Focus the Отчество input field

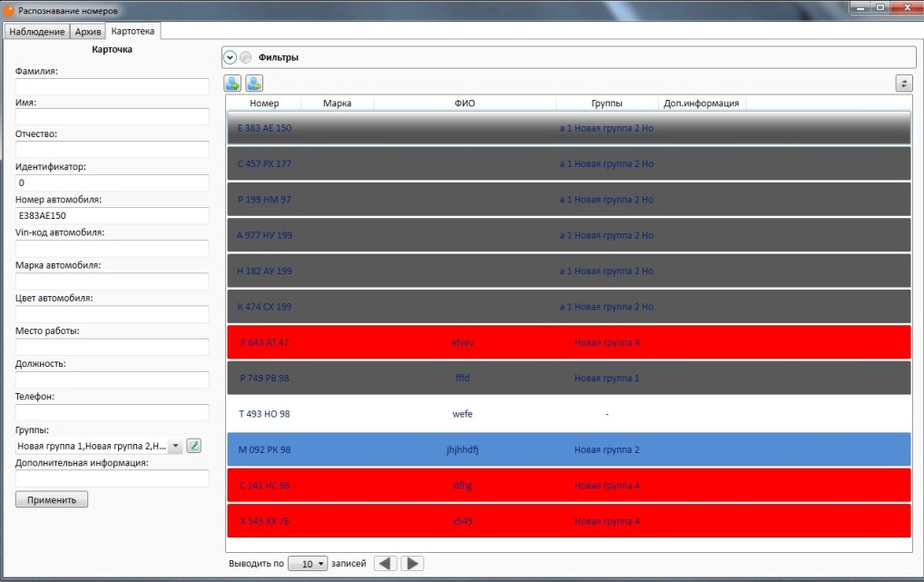coord(112,149)
